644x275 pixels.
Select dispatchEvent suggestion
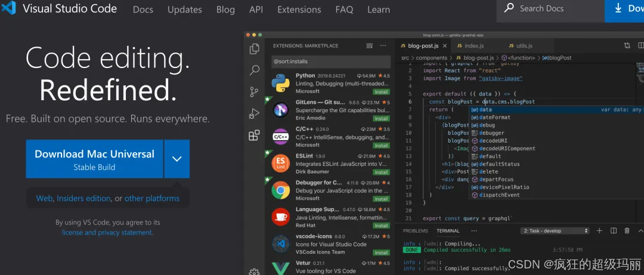[500, 195]
